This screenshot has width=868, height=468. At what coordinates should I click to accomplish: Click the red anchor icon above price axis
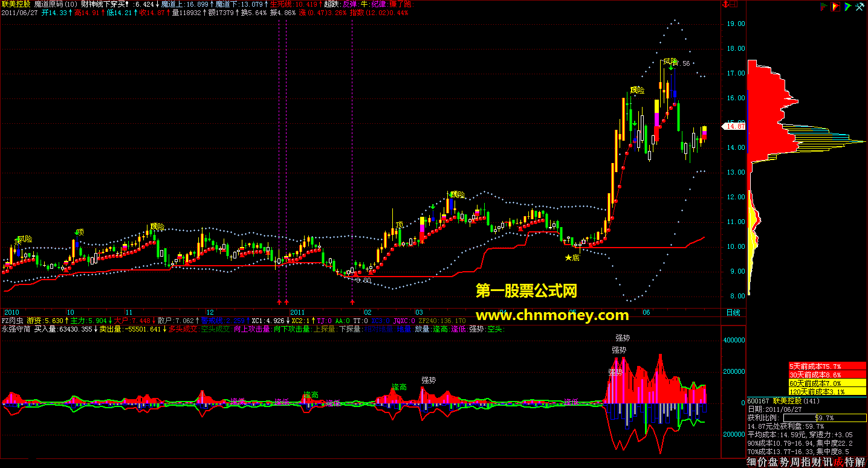[x=726, y=5]
